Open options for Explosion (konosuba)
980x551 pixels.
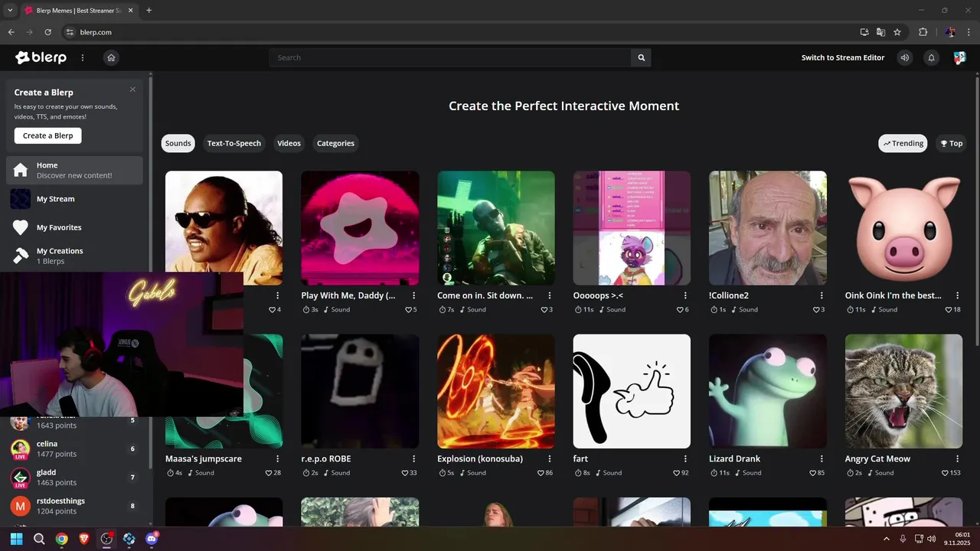click(550, 459)
